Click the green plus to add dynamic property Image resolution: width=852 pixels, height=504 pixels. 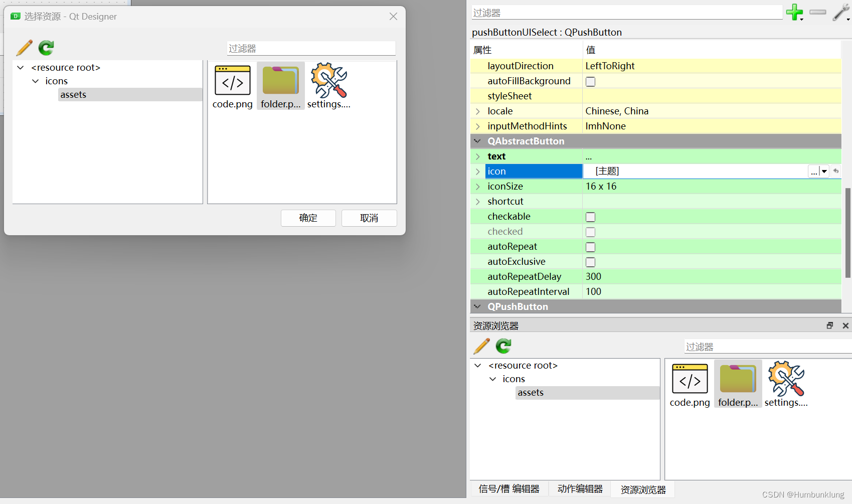point(794,12)
